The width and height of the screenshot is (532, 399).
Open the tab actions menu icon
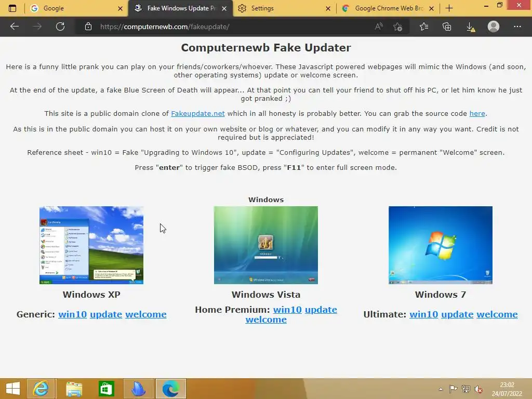(x=12, y=8)
